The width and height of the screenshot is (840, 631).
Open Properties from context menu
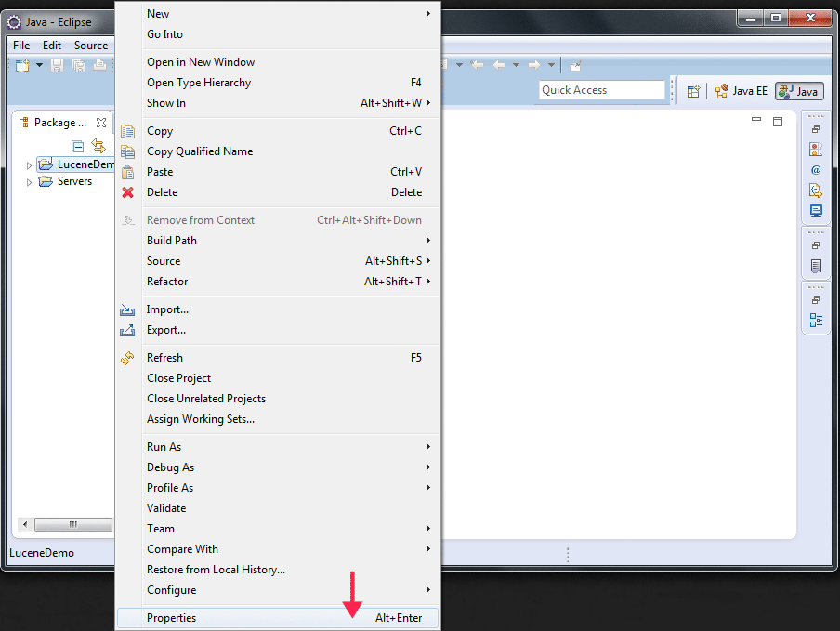pyautogui.click(x=278, y=618)
